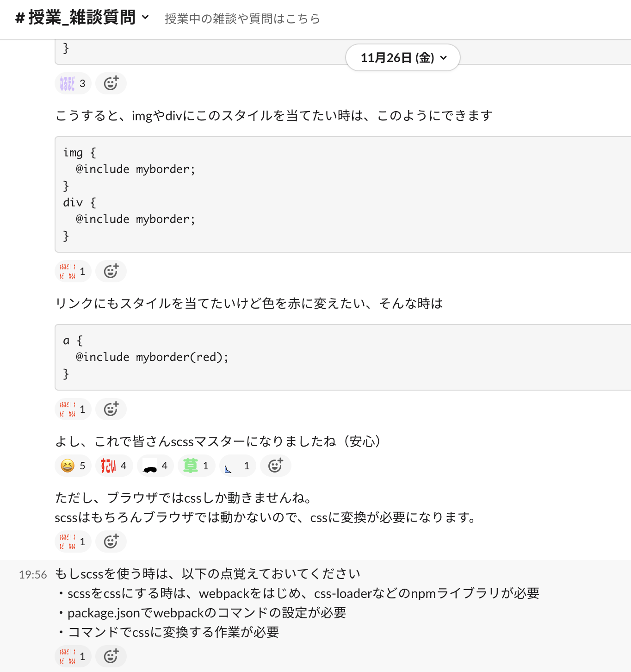Viewport: 631px width, 672px height.
Task: Add a reaction to the scssマスター message
Action: 276,466
